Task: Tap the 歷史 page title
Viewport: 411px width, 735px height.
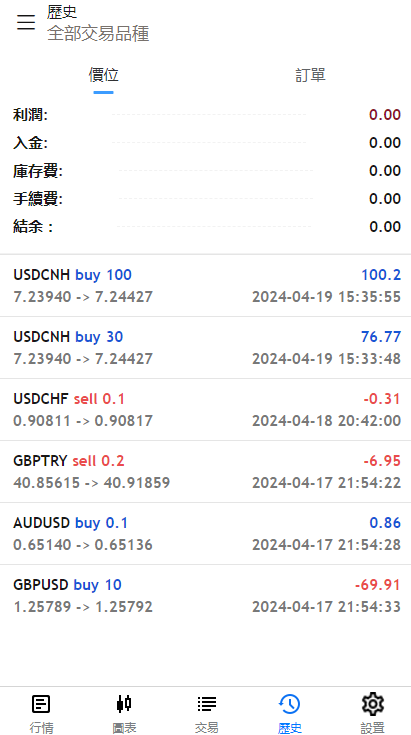Action: (62, 12)
